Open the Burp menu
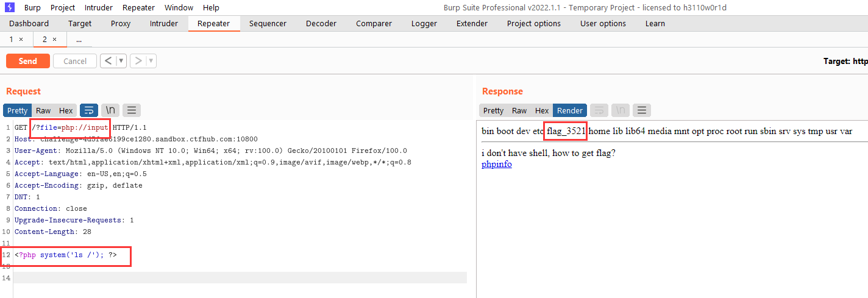Image resolution: width=868 pixels, height=298 pixels. pyautogui.click(x=32, y=7)
